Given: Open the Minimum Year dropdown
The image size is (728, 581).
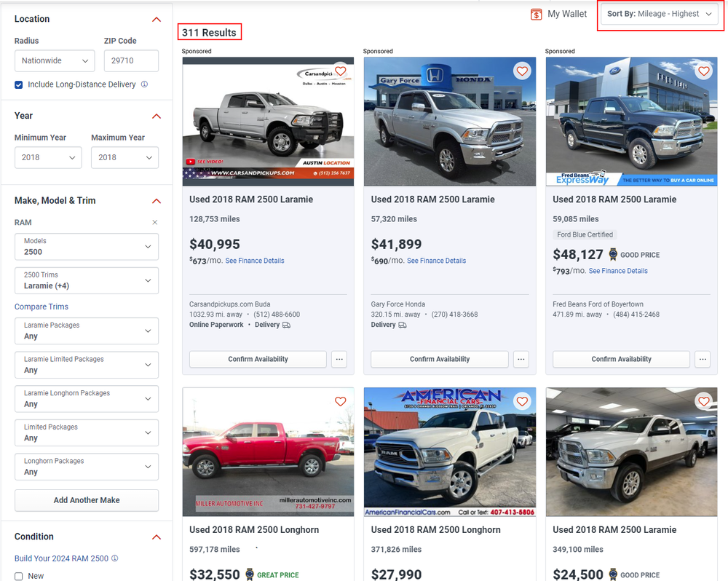Looking at the screenshot, I should (x=48, y=157).
